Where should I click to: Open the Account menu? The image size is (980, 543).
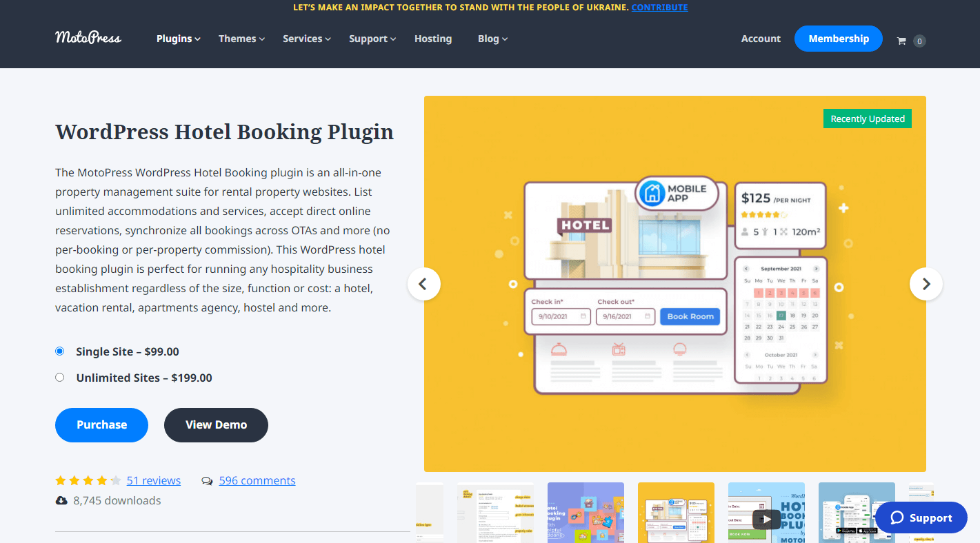[760, 39]
